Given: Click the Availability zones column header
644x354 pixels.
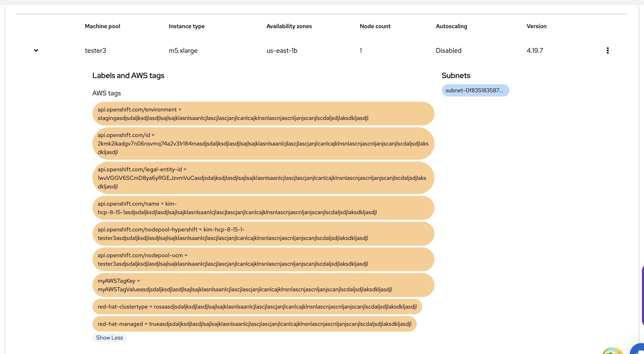Looking at the screenshot, I should click(289, 26).
